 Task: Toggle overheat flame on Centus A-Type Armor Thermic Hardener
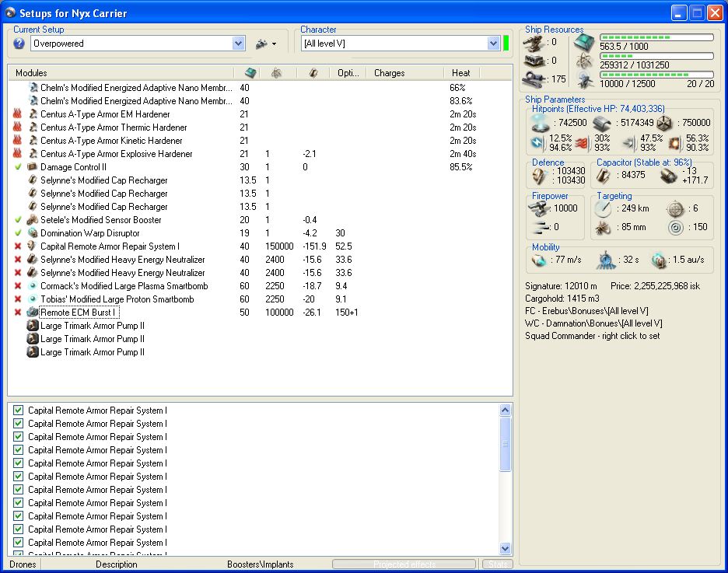coord(18,128)
